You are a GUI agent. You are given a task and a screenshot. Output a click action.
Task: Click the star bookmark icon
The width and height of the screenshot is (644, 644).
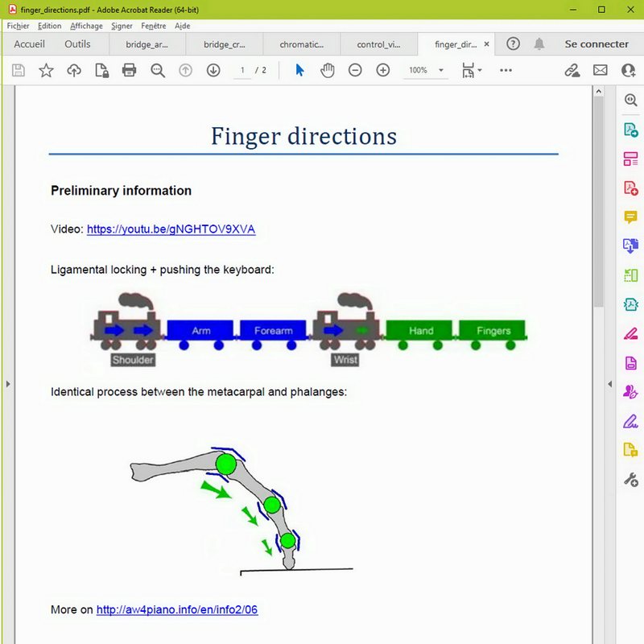(46, 71)
